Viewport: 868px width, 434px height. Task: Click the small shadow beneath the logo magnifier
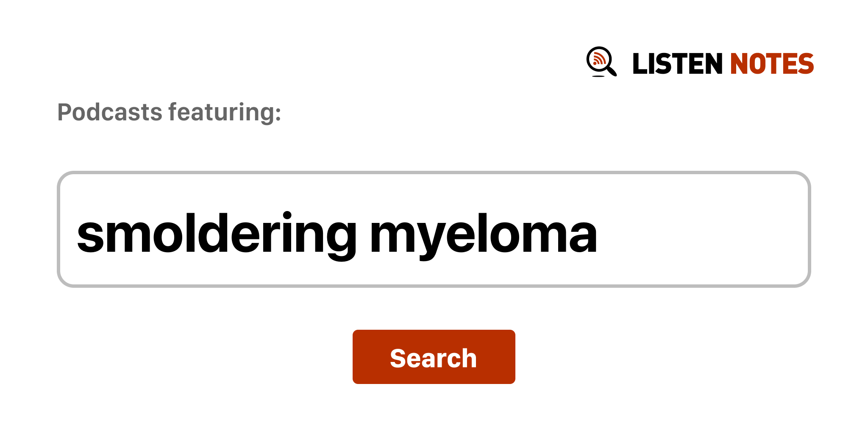[598, 76]
